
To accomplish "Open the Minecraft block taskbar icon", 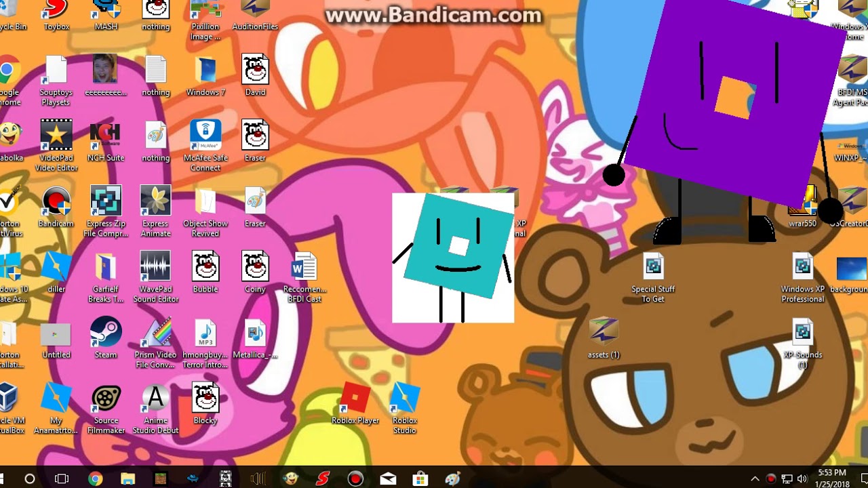I will pyautogui.click(x=160, y=479).
